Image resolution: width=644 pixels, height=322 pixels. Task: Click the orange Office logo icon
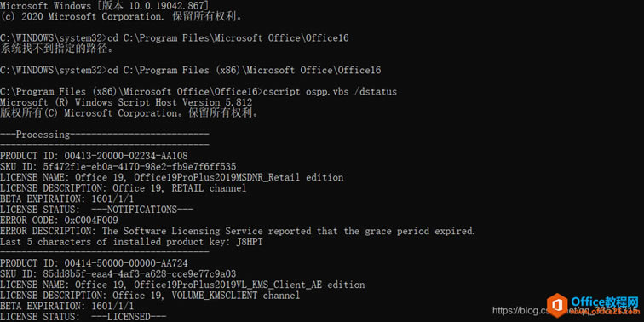click(557, 305)
